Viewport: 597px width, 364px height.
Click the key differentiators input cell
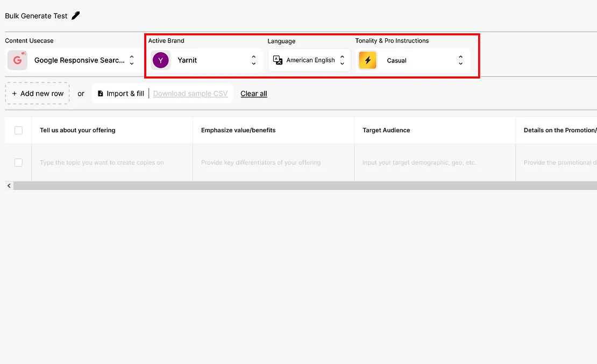(x=274, y=162)
